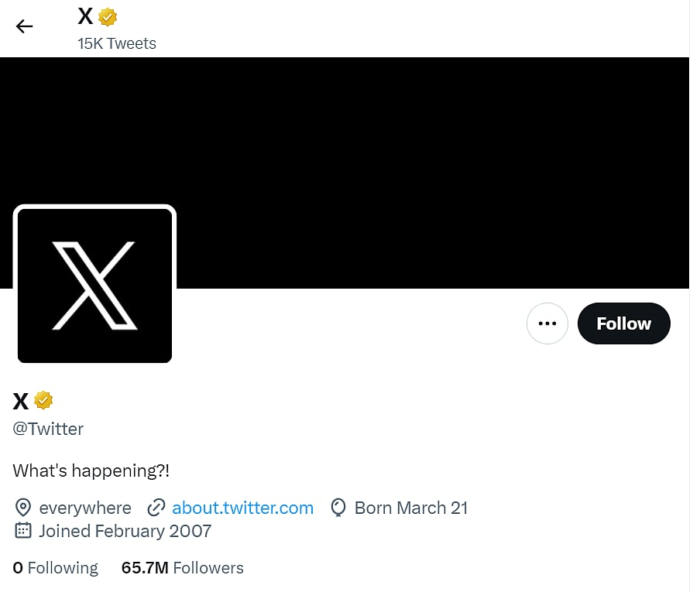700x592 pixels.
Task: View the 65.7M Followers list
Action: point(183,567)
